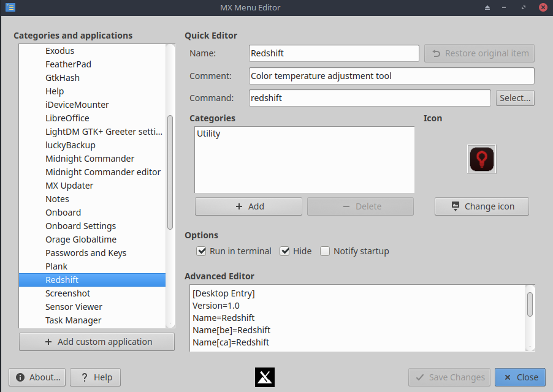Click the MX Linux logo icon
The image size is (553, 392).
265,377
